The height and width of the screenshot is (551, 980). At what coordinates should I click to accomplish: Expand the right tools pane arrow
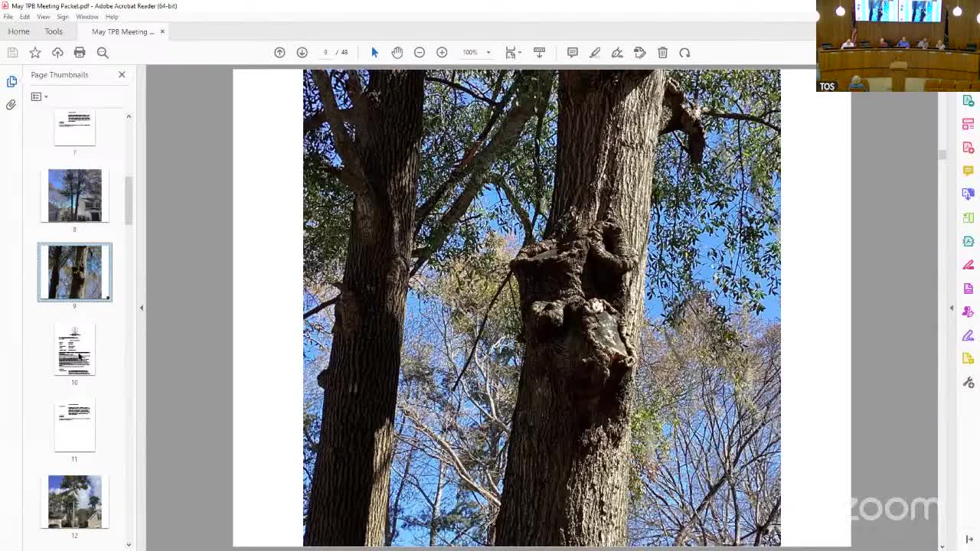952,308
